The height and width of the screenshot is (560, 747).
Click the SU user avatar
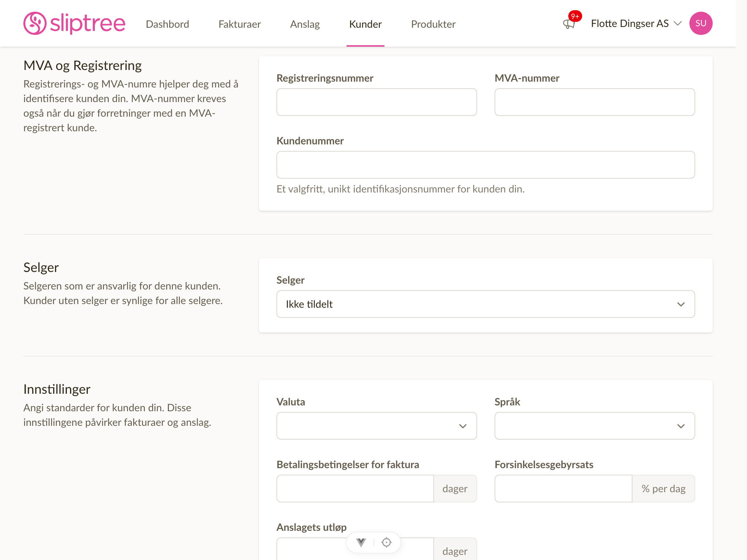pyautogui.click(x=701, y=23)
